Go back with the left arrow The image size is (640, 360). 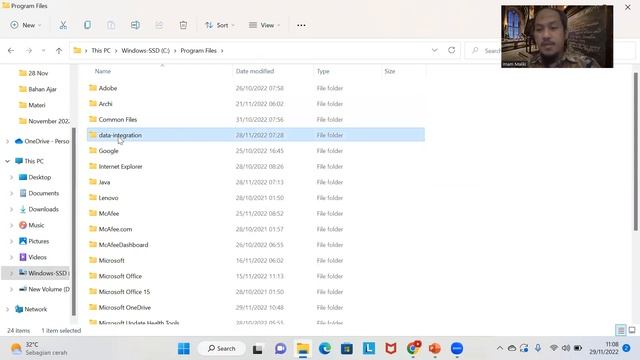(11, 51)
